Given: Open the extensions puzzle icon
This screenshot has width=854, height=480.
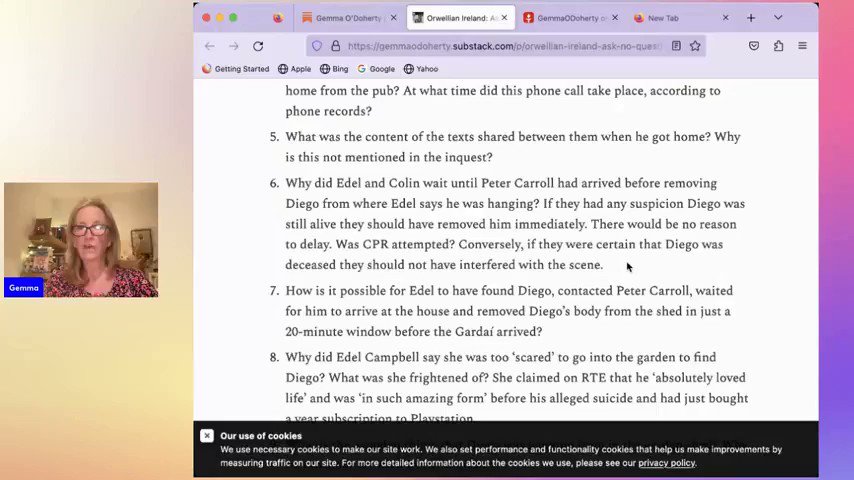Looking at the screenshot, I should pyautogui.click(x=778, y=46).
